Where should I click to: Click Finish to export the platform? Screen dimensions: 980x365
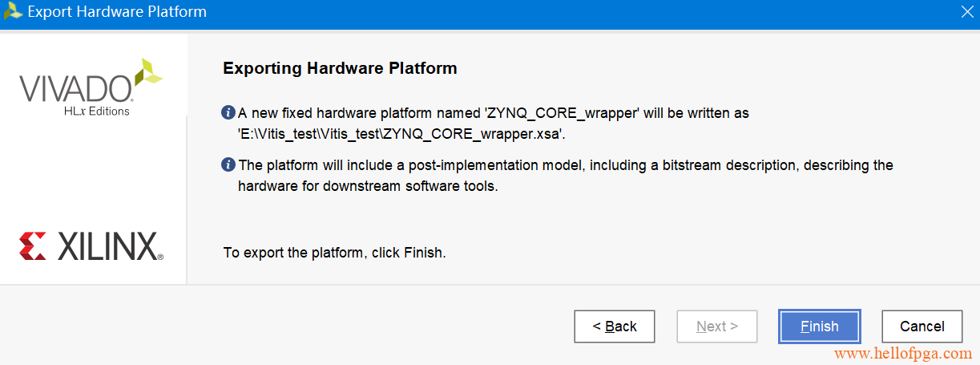point(819,326)
